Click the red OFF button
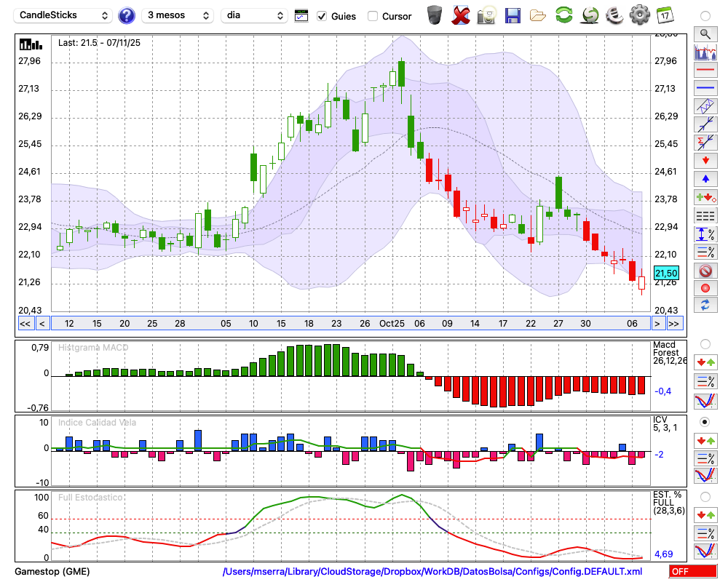Viewport: 728px width, 582px height. coord(692,571)
